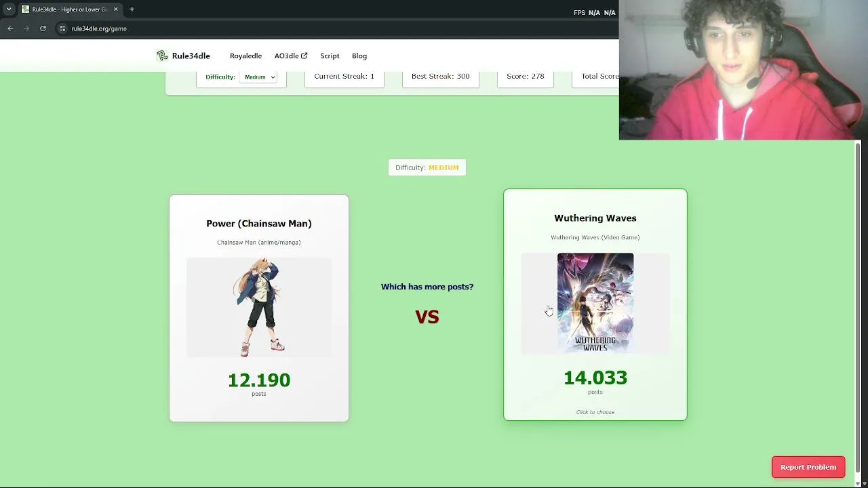The image size is (868, 488).
Task: Open the Blog menu link
Action: (x=359, y=56)
